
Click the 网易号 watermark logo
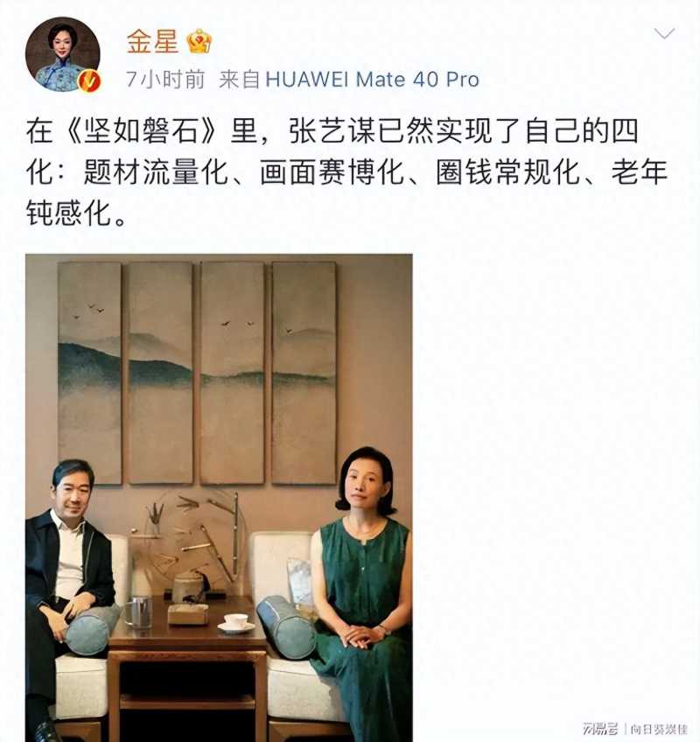click(600, 729)
